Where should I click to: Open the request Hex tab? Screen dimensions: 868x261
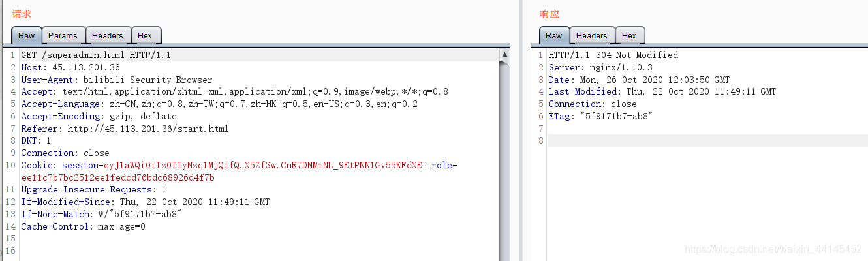click(x=145, y=36)
